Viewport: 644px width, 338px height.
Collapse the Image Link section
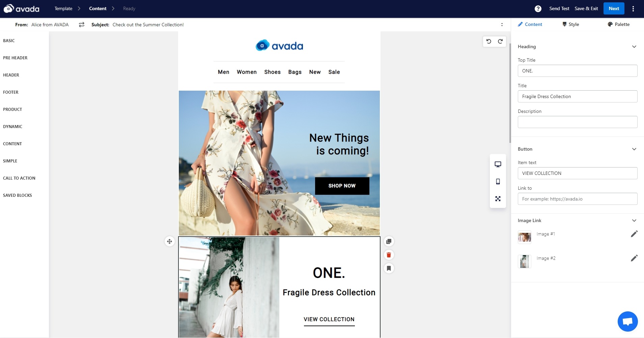tap(634, 221)
